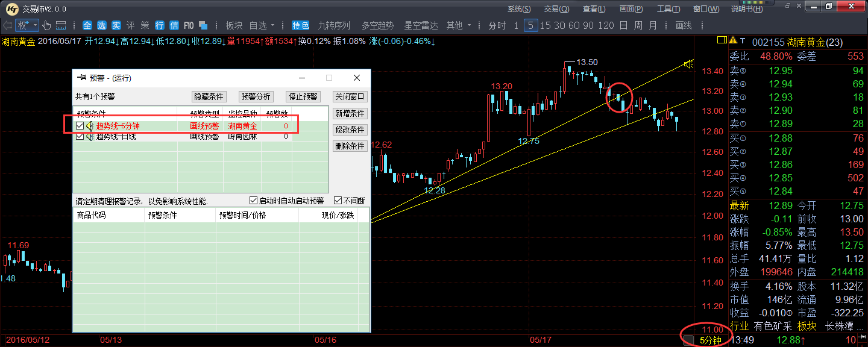Toggle 启动时自动启动预警 checkbox
The width and height of the screenshot is (868, 347).
click(x=253, y=201)
